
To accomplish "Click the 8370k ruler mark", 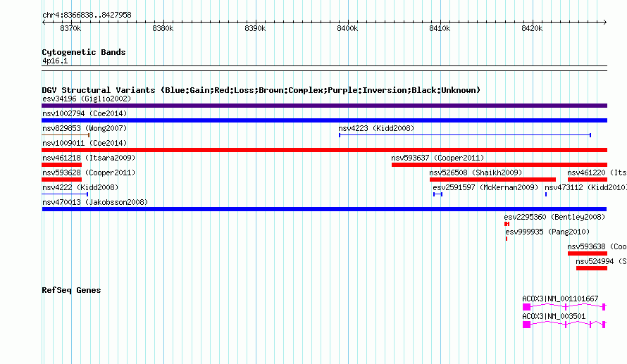I will click(x=70, y=28).
